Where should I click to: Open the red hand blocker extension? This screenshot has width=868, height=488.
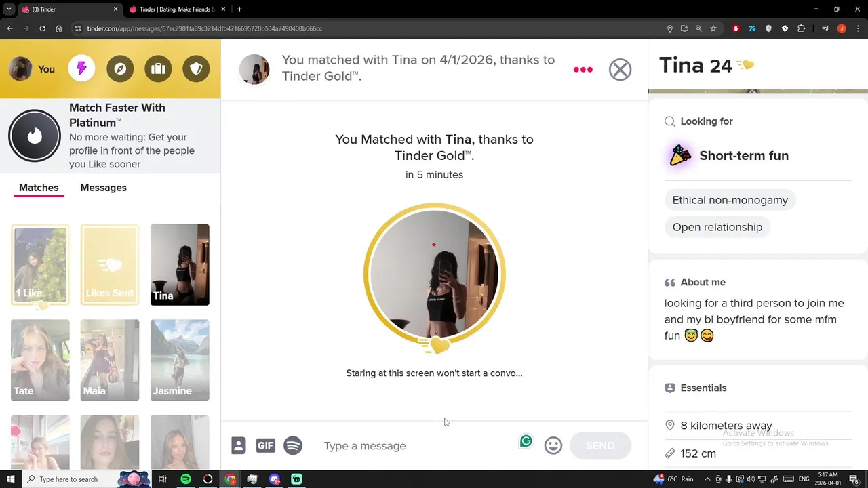coord(736,28)
